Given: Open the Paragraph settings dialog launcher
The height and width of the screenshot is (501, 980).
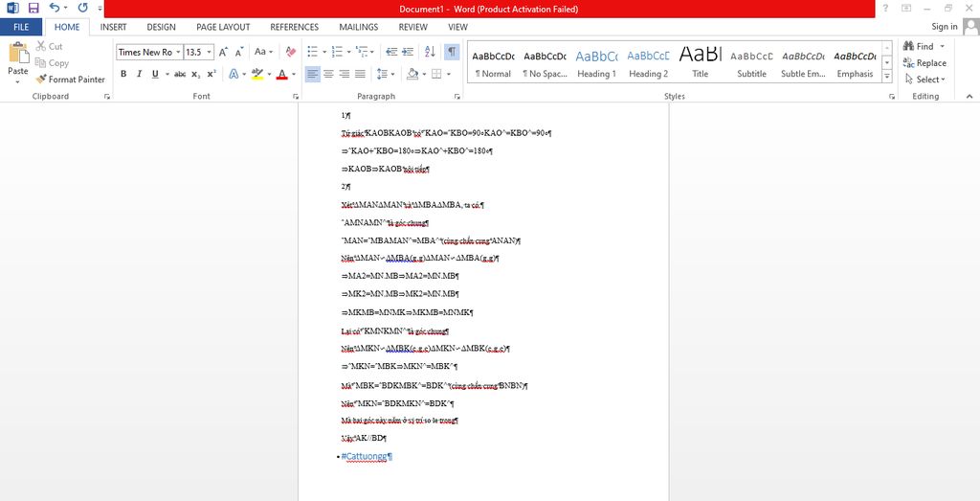Looking at the screenshot, I should [457, 97].
